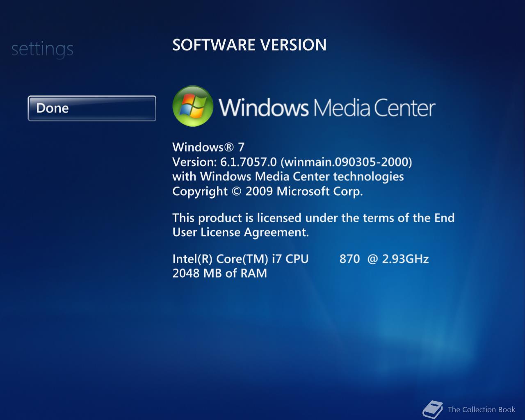The height and width of the screenshot is (420, 525).
Task: Click the This product is licensed sentence
Action: coord(313,217)
